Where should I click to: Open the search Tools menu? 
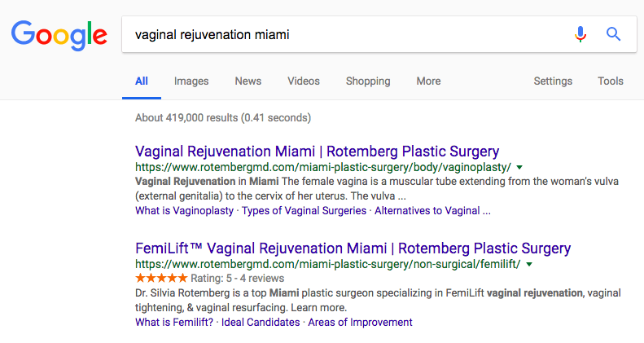pos(611,81)
